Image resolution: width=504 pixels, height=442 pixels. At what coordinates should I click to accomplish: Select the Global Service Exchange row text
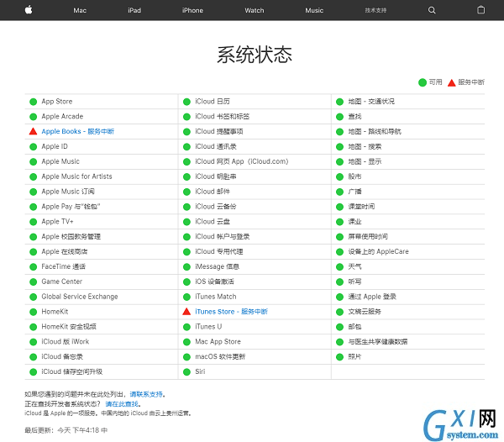tap(80, 297)
